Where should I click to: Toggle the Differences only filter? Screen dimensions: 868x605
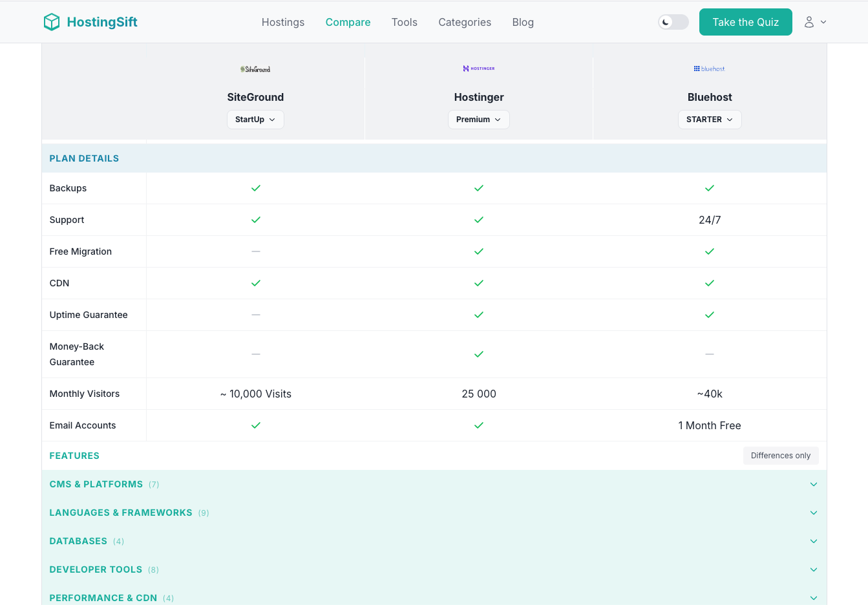click(x=781, y=456)
